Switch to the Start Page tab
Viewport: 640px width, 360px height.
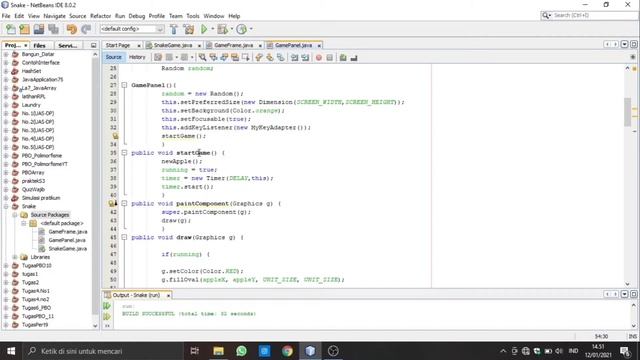(x=118, y=45)
